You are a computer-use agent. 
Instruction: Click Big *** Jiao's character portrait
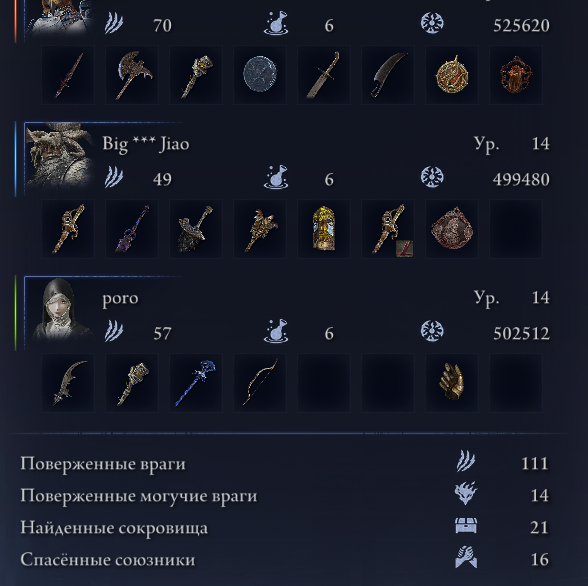[59, 157]
